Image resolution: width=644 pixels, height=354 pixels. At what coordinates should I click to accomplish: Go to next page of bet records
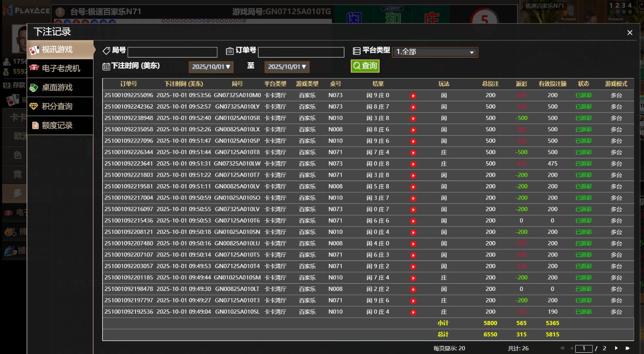point(616,348)
